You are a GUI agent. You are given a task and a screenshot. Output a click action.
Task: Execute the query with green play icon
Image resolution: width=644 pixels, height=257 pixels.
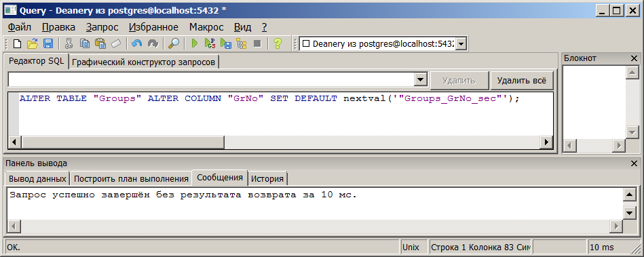click(x=195, y=43)
